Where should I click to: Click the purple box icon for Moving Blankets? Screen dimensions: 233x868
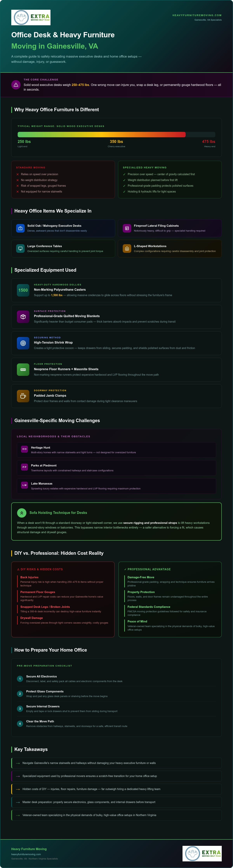23,317
